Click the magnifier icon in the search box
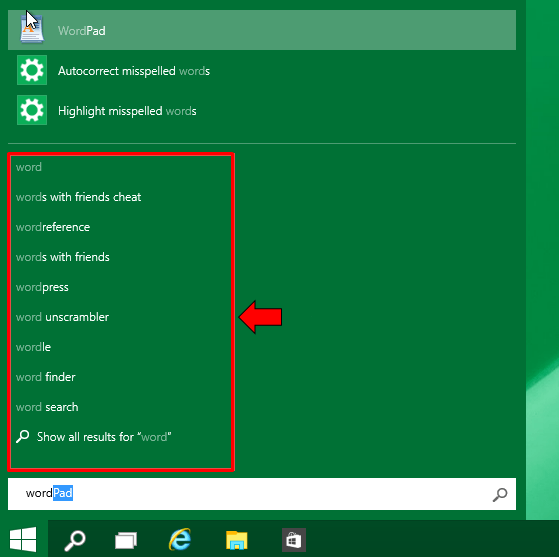This screenshot has height=558, width=559. click(x=500, y=495)
